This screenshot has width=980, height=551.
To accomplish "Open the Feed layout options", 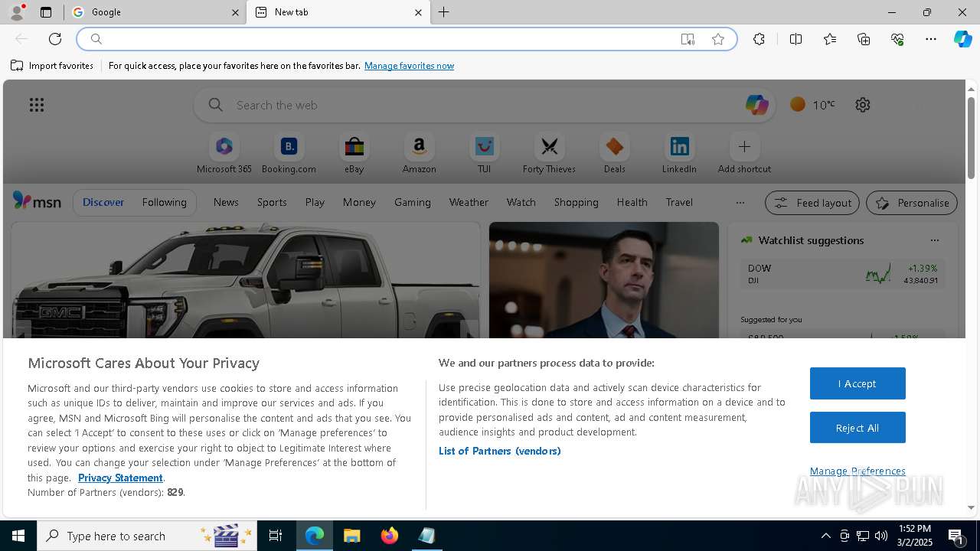I will pos(812,203).
